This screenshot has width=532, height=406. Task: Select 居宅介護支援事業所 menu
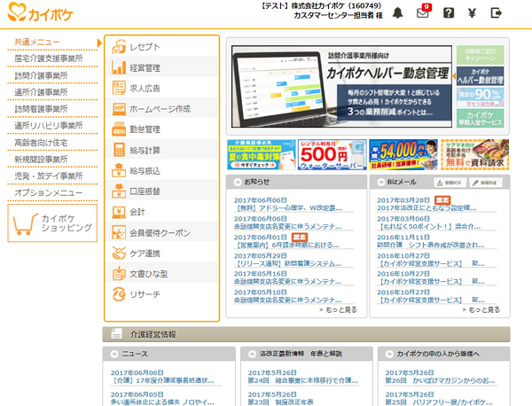click(x=49, y=59)
